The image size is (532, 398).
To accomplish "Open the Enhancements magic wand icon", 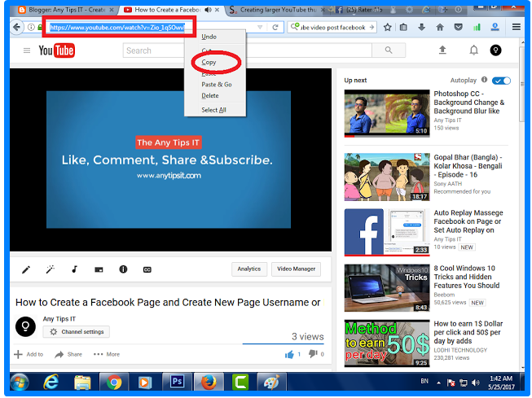I will click(x=51, y=269).
